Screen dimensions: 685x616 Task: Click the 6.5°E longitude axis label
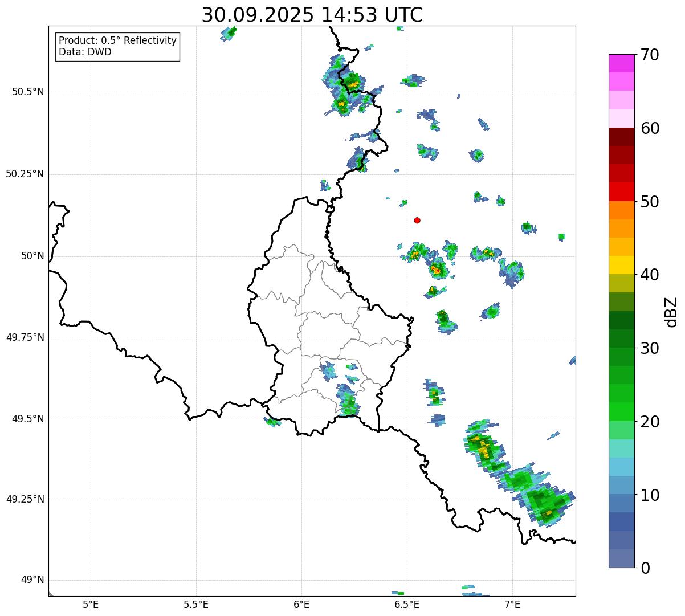pyautogui.click(x=407, y=604)
